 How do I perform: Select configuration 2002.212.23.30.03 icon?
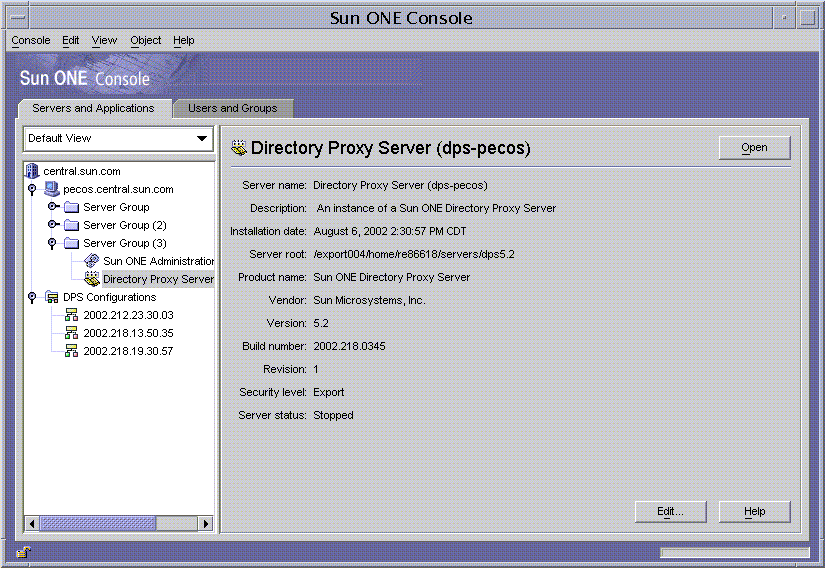point(71,315)
